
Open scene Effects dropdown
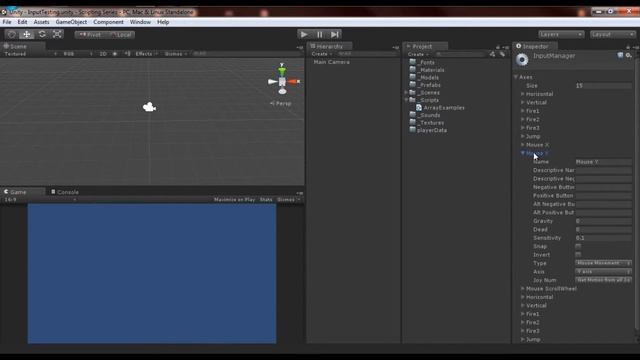146,54
